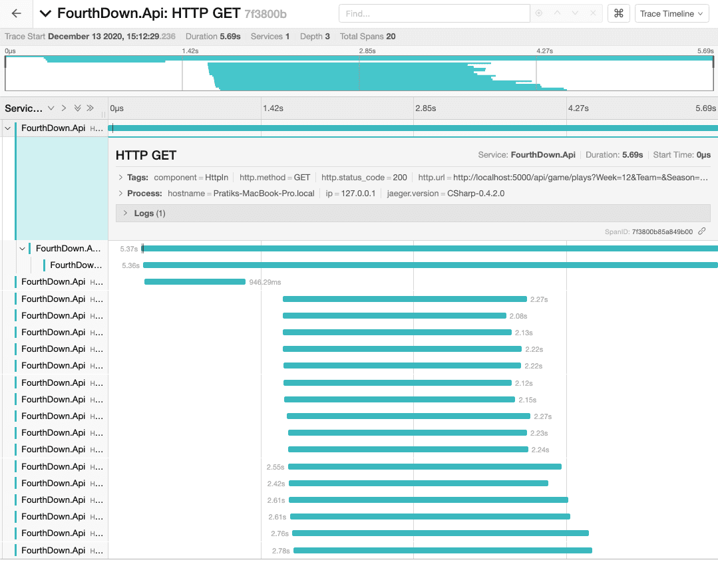Select the span bar labeled 2.78s
Viewport: 718px width, 588px height.
tap(443, 551)
